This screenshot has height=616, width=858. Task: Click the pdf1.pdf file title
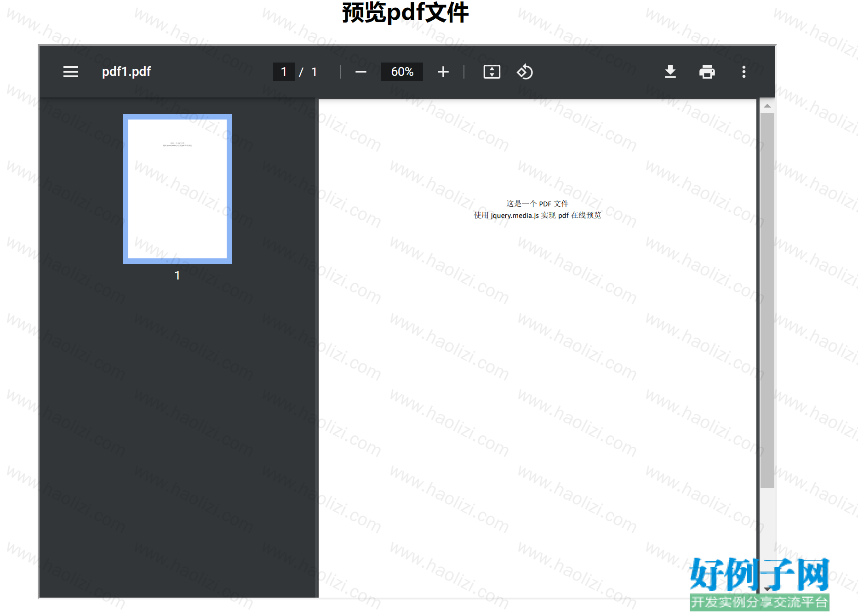point(126,72)
